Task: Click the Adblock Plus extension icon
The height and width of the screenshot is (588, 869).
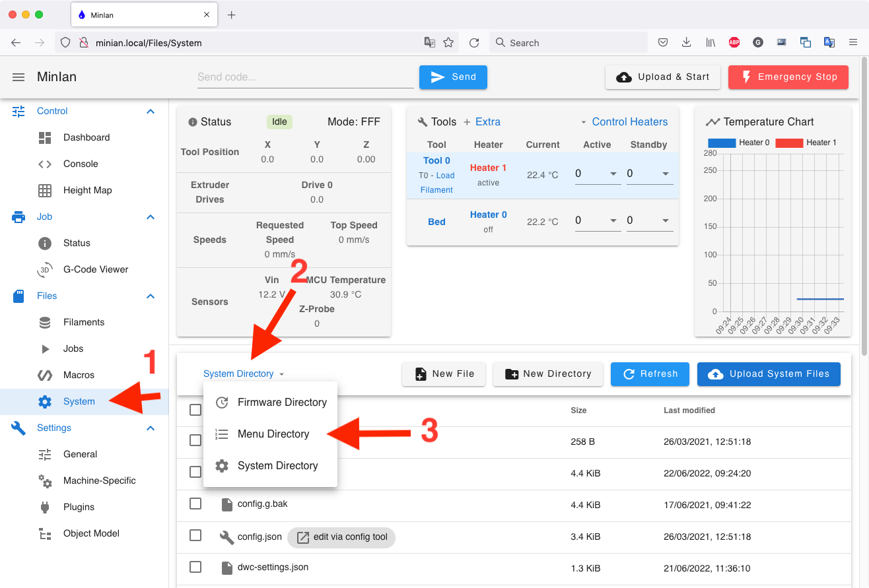Action: coord(734,43)
